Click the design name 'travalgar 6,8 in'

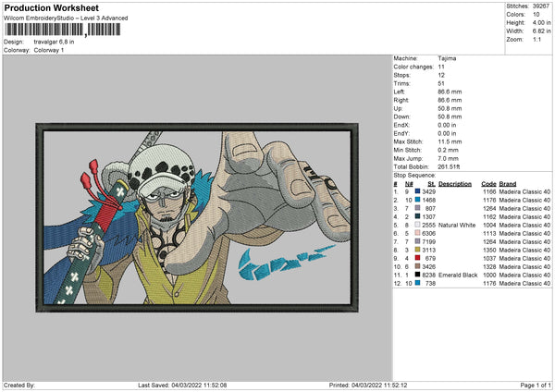54,42
